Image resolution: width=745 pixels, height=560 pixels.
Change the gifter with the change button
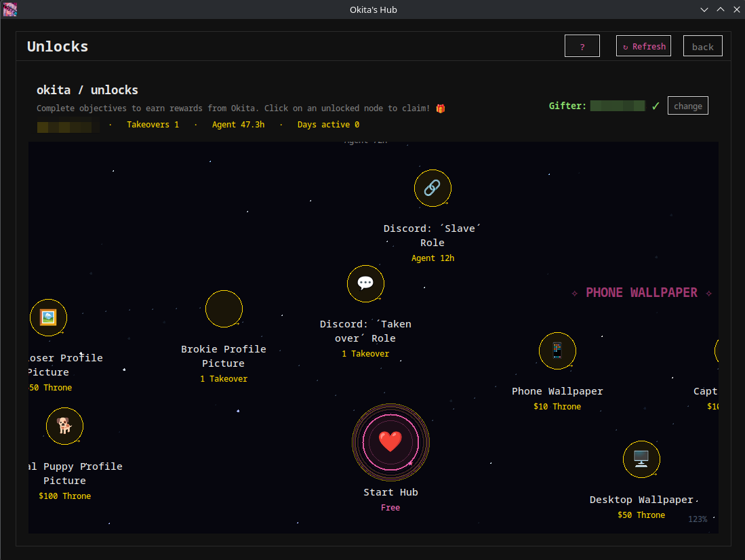click(x=687, y=106)
